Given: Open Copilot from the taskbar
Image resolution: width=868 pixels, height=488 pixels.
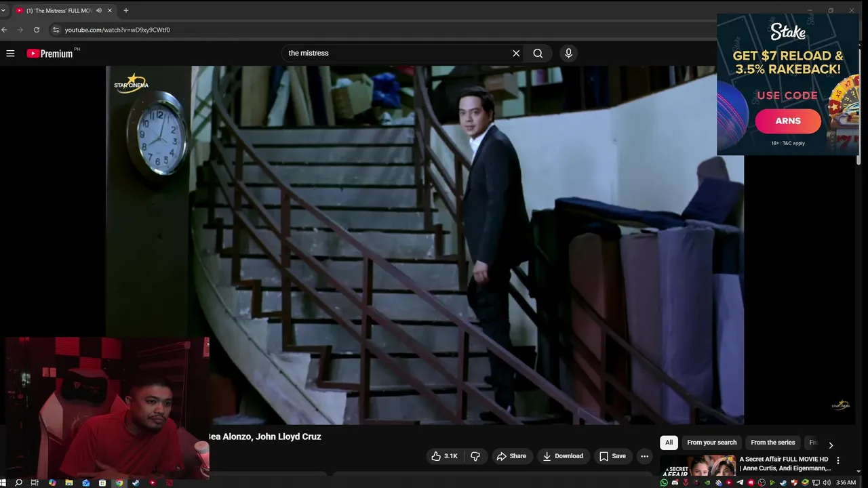Looking at the screenshot, I should pos(52,483).
